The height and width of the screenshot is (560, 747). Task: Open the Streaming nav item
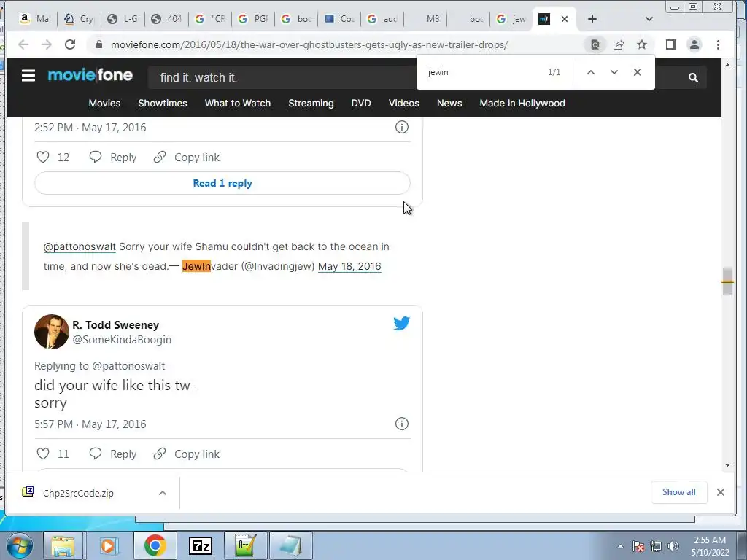point(311,104)
